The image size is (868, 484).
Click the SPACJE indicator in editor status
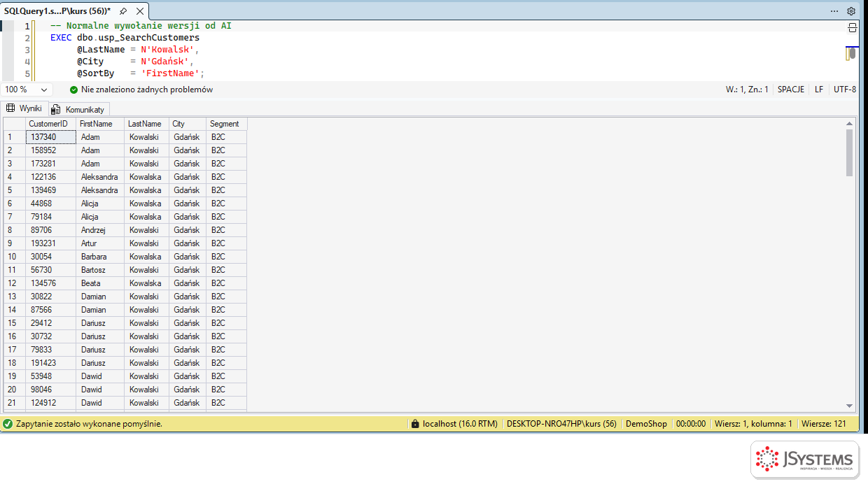pos(791,90)
